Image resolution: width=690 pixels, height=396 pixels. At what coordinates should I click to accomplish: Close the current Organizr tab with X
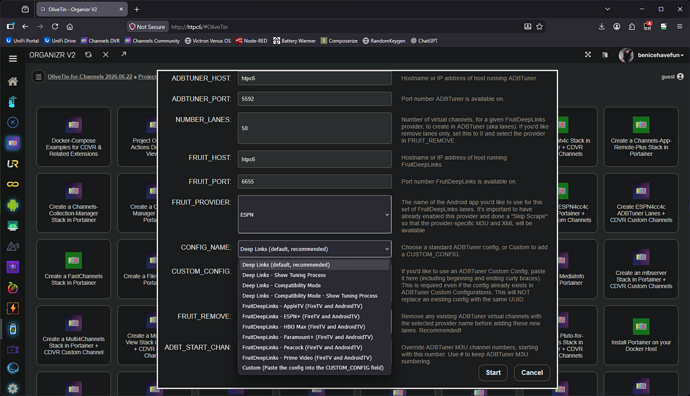[x=106, y=55]
